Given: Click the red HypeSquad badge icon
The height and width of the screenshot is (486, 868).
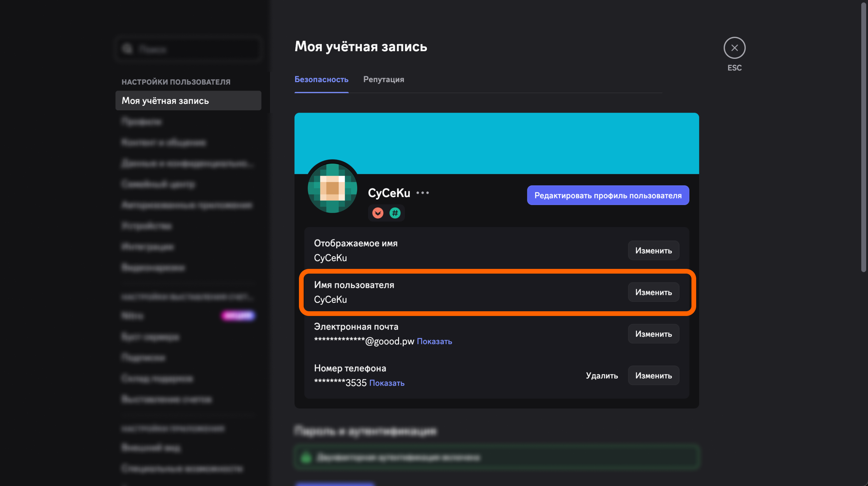Looking at the screenshot, I should [x=378, y=213].
